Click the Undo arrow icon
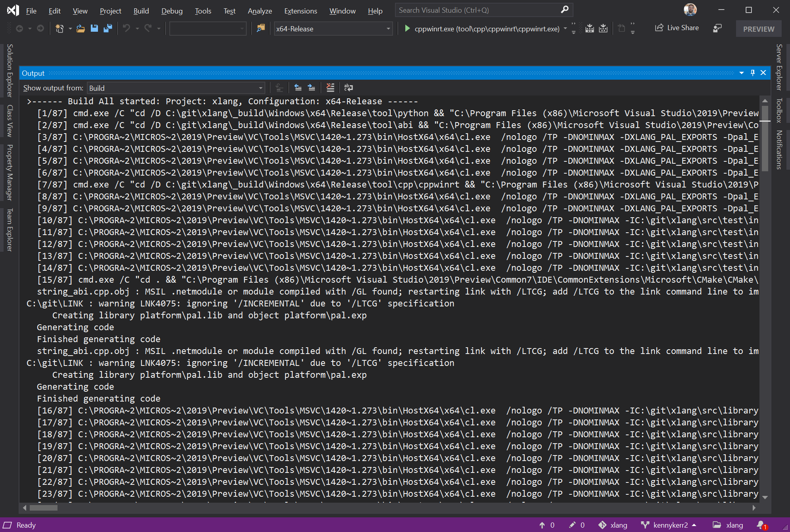 click(126, 28)
